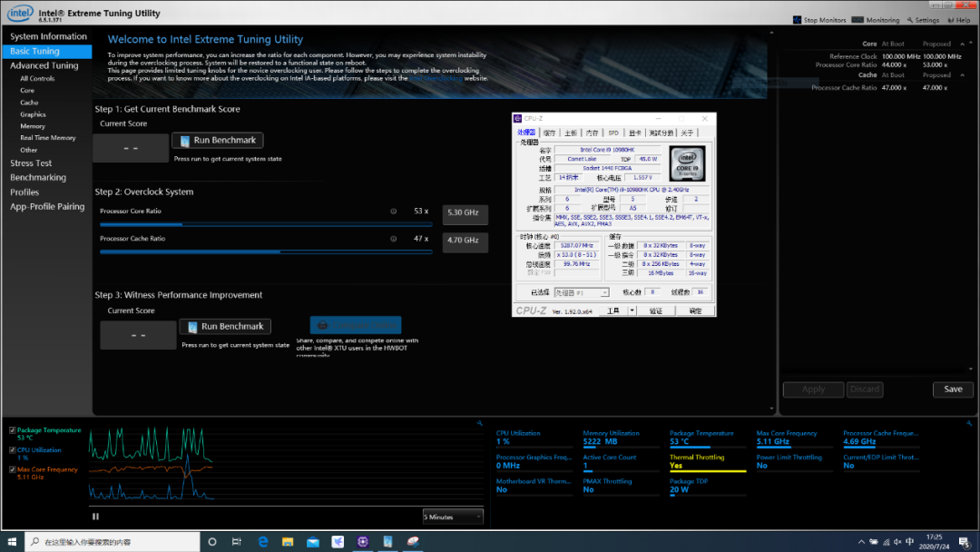
Task: Open the CPU-Z processor selection dropdown
Action: (581, 293)
